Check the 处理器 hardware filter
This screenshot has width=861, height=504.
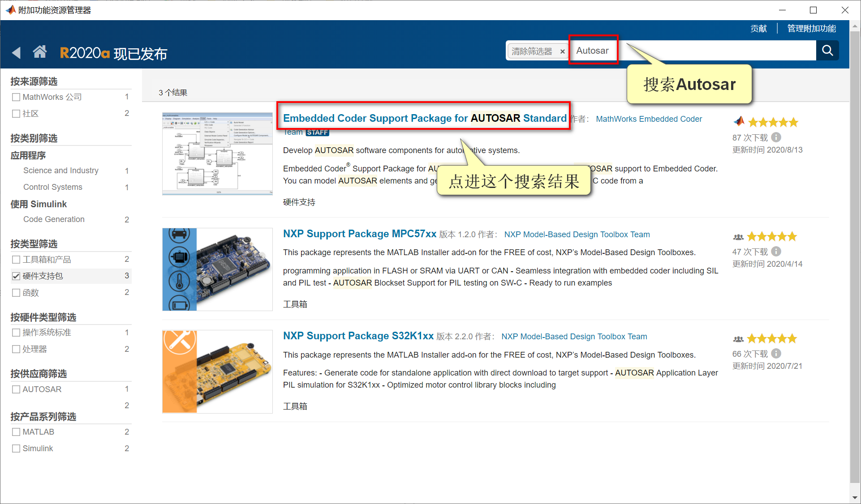tap(16, 349)
